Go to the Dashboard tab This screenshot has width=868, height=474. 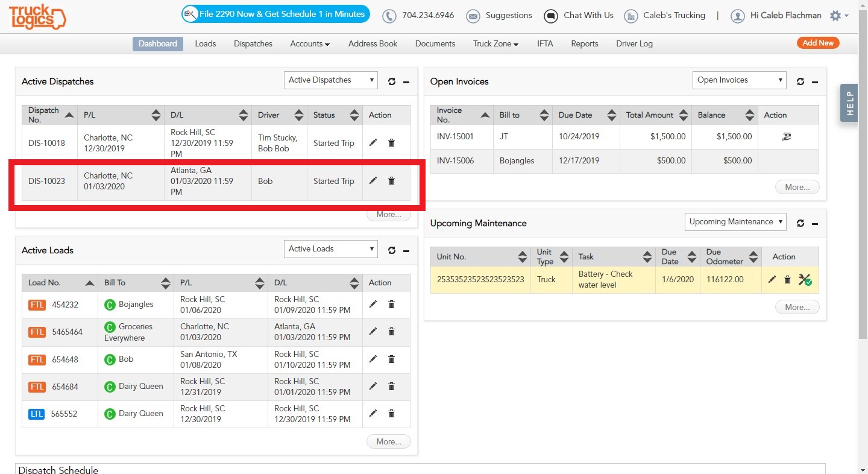click(158, 43)
